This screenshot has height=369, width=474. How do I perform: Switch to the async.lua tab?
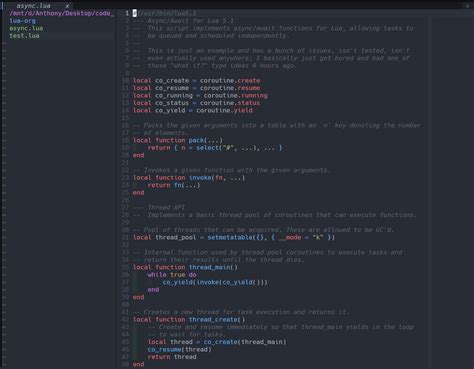tap(33, 6)
